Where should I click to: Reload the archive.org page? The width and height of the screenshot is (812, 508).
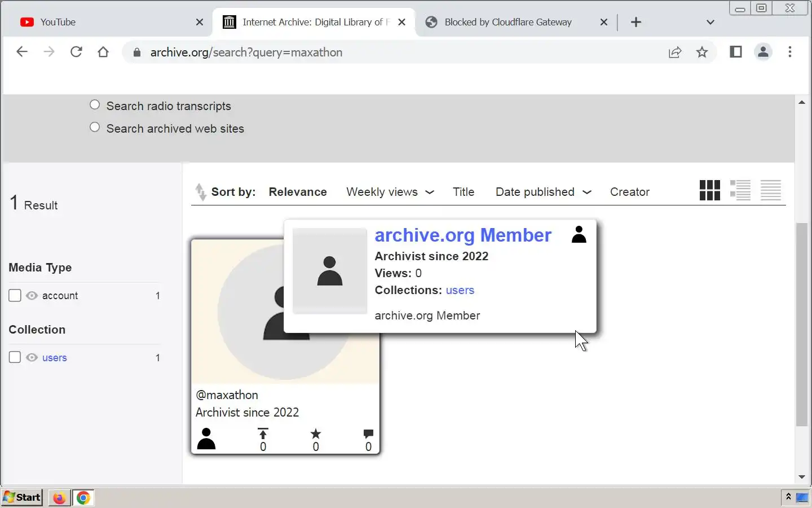pyautogui.click(x=76, y=52)
